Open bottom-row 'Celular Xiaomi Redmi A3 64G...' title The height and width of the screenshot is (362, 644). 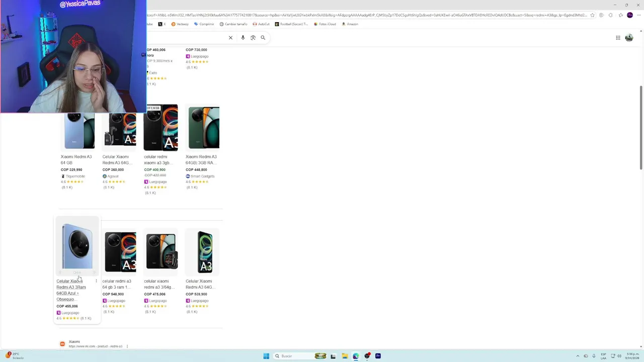tap(200, 284)
